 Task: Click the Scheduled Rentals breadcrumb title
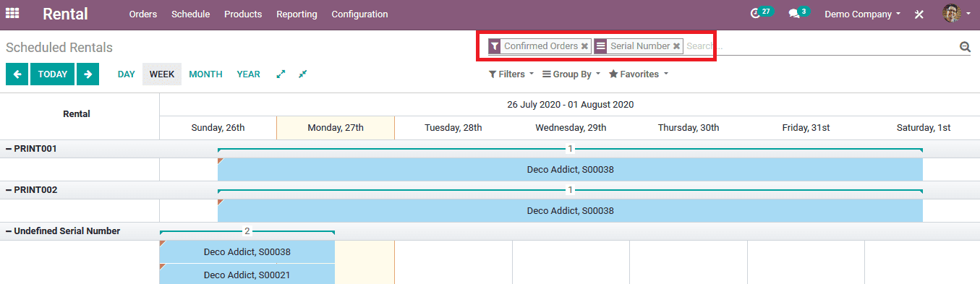[59, 48]
